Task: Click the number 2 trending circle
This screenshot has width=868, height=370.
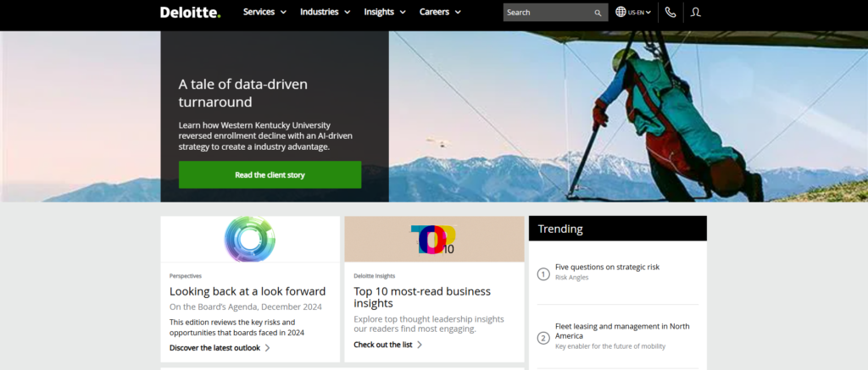Action: coord(543,338)
